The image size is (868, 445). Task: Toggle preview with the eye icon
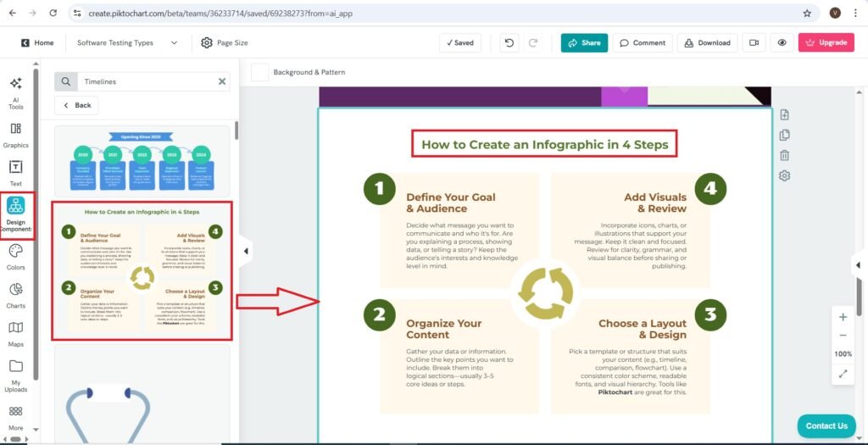click(782, 42)
